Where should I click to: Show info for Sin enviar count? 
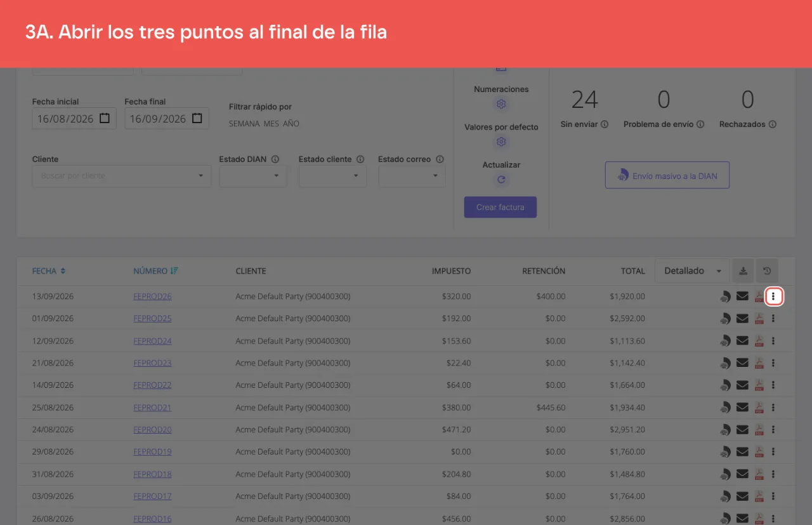click(605, 124)
